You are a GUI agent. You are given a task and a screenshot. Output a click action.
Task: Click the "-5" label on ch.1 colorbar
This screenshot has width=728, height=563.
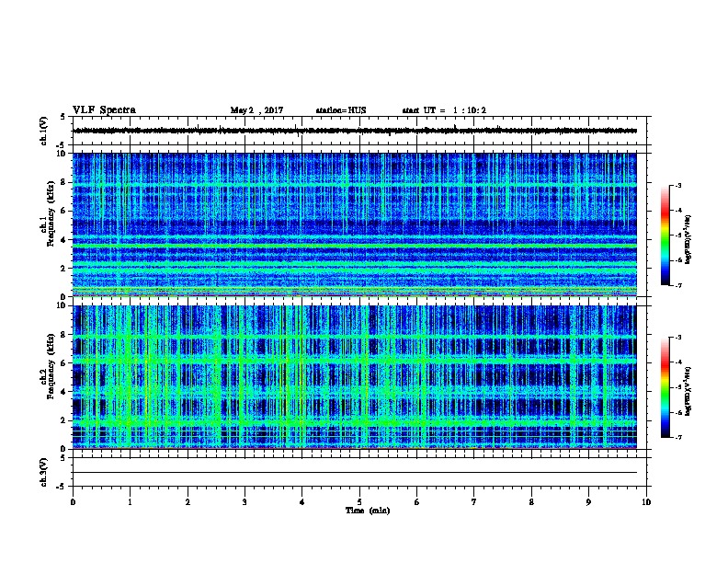[677, 236]
